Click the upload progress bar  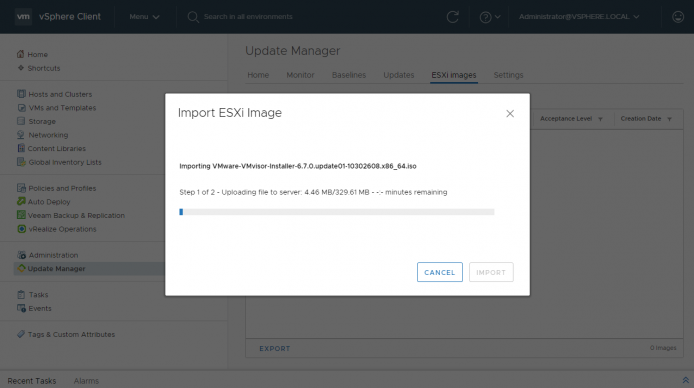pos(336,212)
